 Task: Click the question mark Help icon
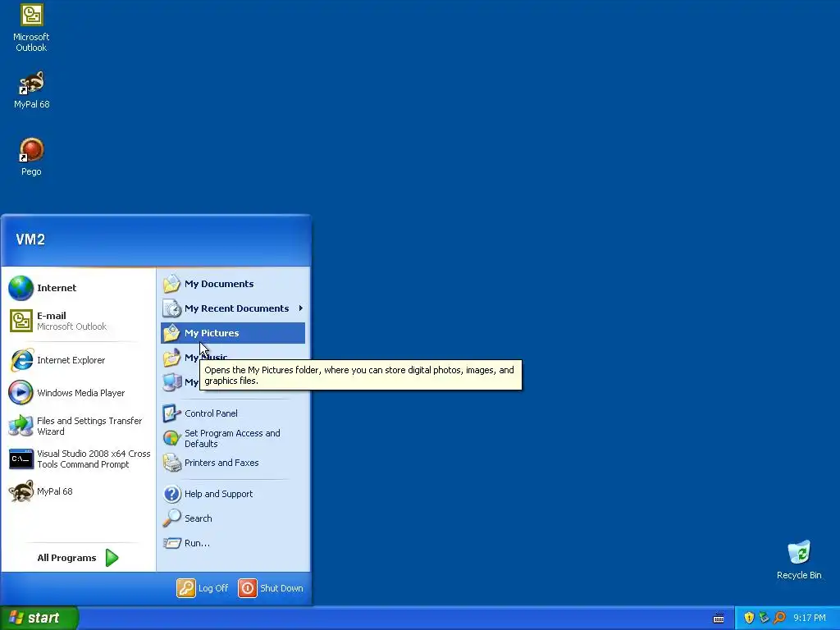171,494
